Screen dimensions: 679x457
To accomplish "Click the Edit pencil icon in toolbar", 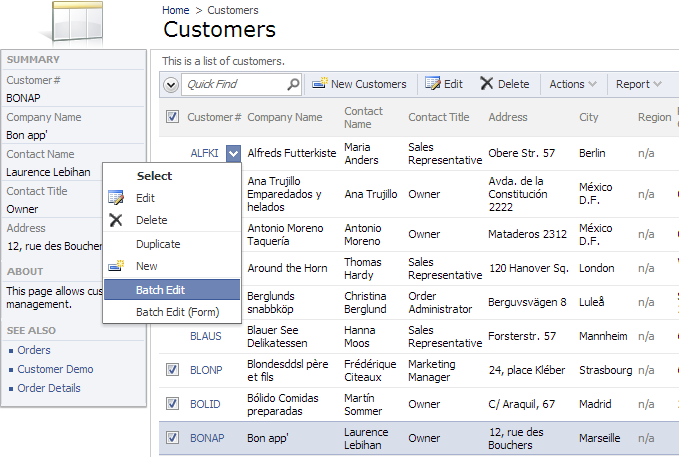I will click(x=433, y=84).
